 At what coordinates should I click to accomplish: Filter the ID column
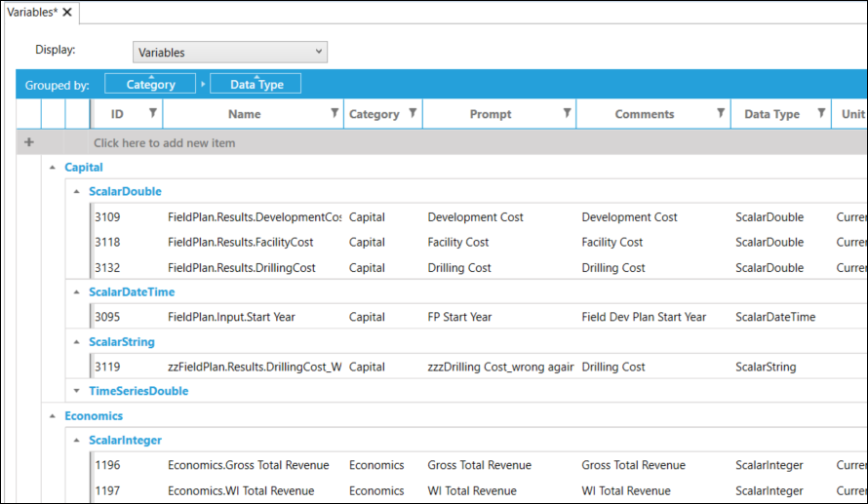coord(153,113)
